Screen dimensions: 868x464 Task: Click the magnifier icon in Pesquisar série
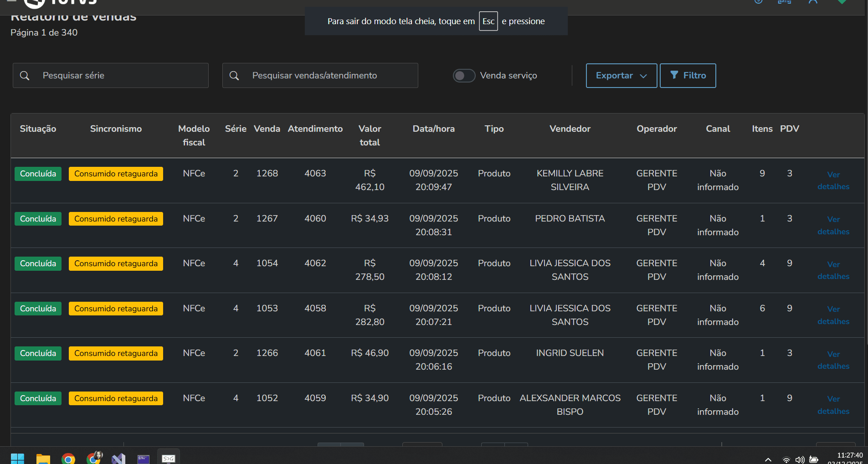25,76
